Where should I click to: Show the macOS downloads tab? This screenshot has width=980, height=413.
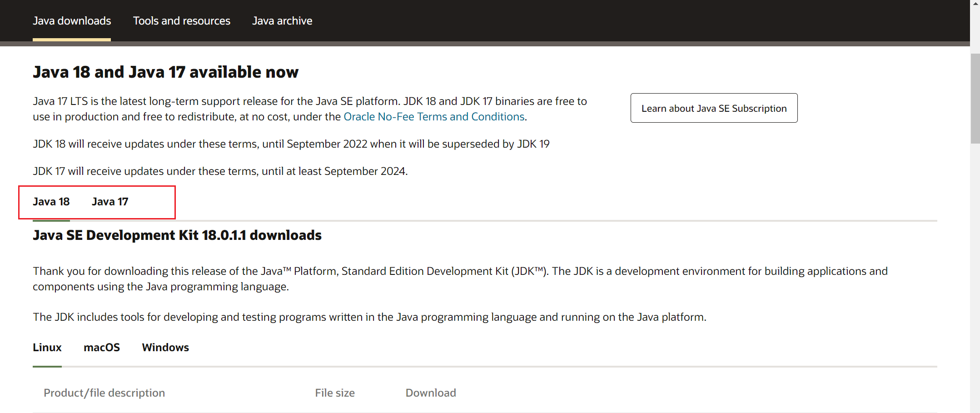click(102, 348)
